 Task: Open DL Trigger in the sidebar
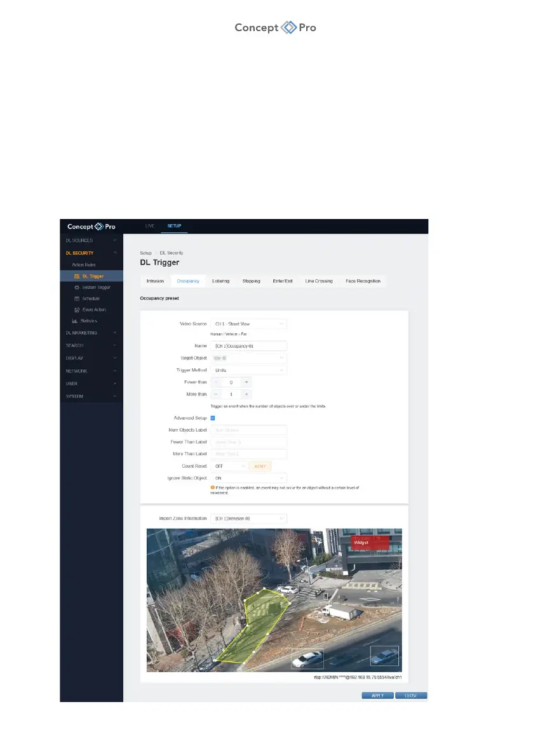pos(92,276)
